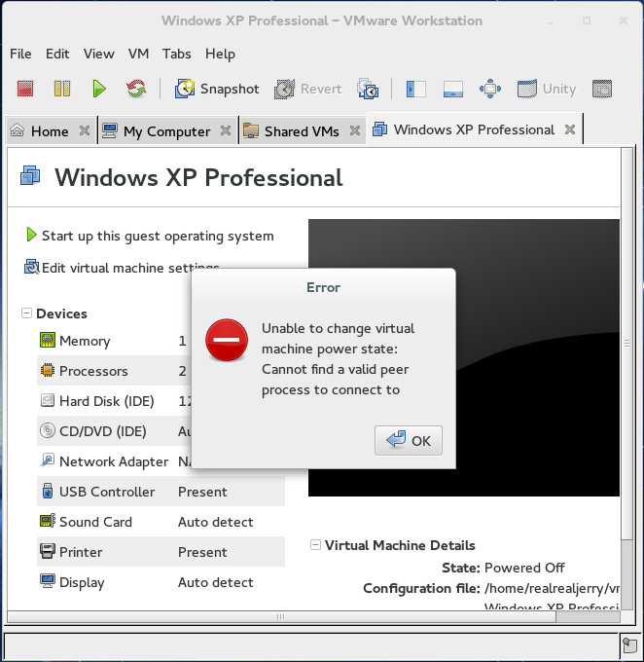Click the Unity toolbar button
644x662 pixels.
(547, 89)
